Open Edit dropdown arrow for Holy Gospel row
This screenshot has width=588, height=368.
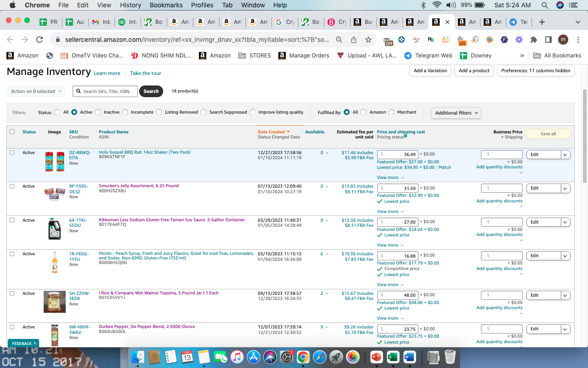565,155
